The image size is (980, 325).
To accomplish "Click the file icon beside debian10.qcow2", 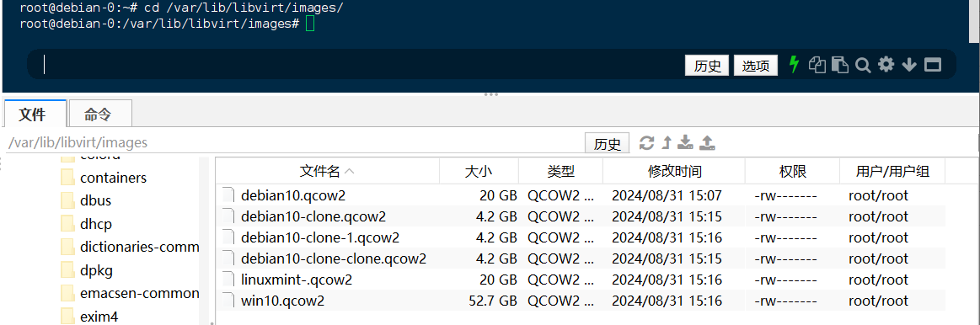I will (228, 195).
